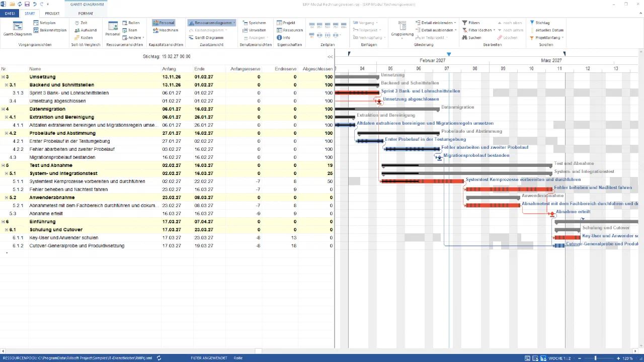Collapse task 3 Umsetzung

(3, 77)
